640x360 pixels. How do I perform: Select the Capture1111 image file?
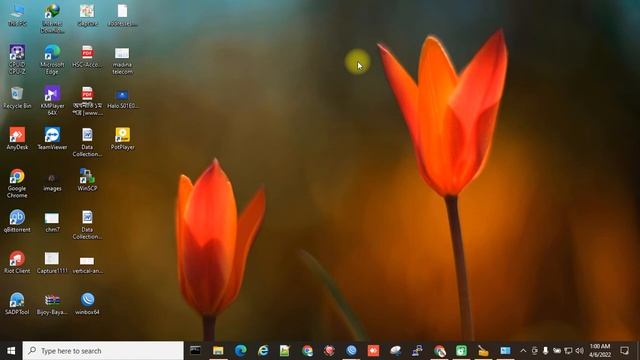[x=52, y=262]
